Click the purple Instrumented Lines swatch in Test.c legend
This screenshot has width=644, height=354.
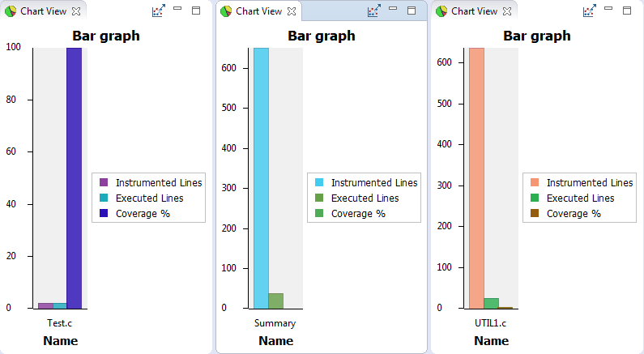104,183
